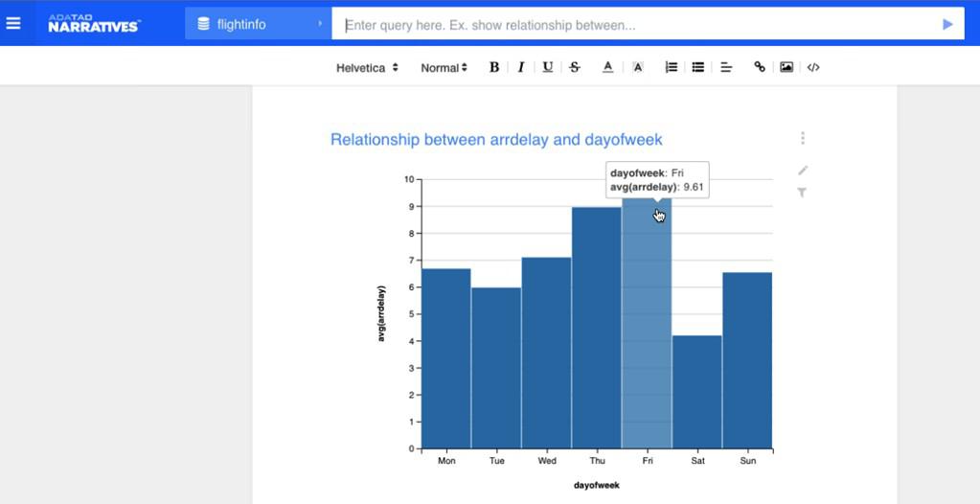Click the 'Sat' axis label

coord(697,461)
